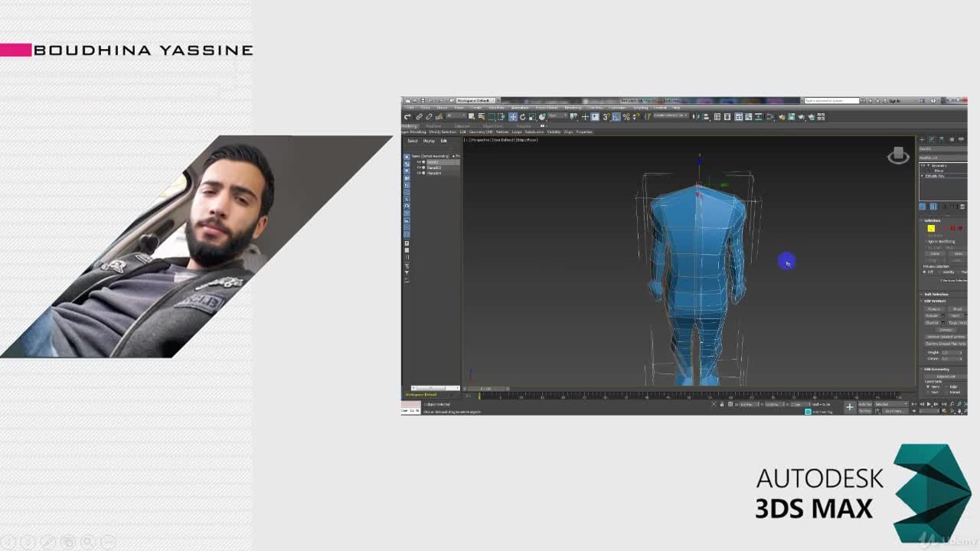The image size is (980, 551).
Task: Hide Plane002 using its visibility toggle
Action: click(419, 168)
